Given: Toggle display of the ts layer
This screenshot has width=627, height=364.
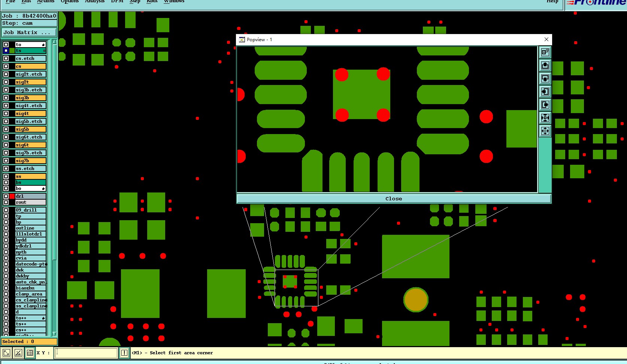Looking at the screenshot, I should [6, 51].
